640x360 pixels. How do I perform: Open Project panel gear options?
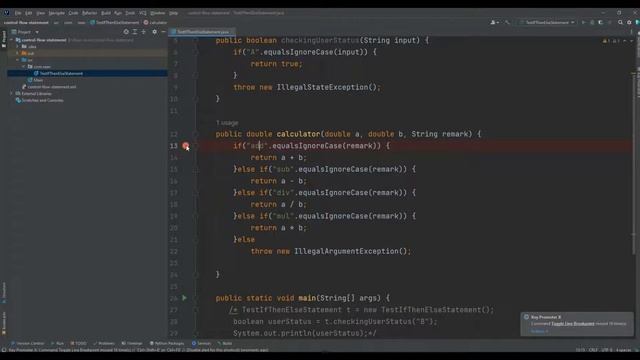tap(155, 32)
